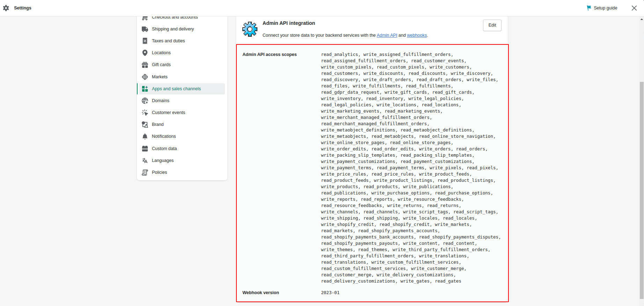Click the Languages translate icon

(x=145, y=161)
